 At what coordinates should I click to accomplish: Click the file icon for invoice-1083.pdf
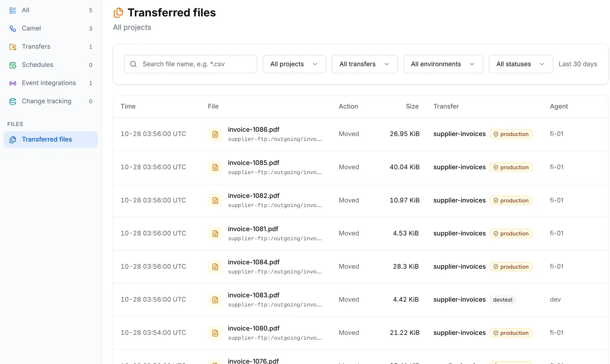215,300
